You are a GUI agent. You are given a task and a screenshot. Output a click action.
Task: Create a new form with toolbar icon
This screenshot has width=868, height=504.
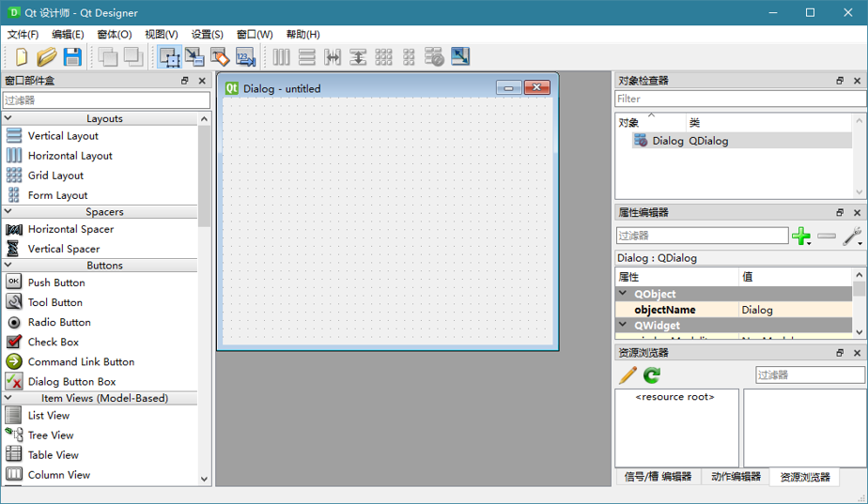pyautogui.click(x=21, y=57)
